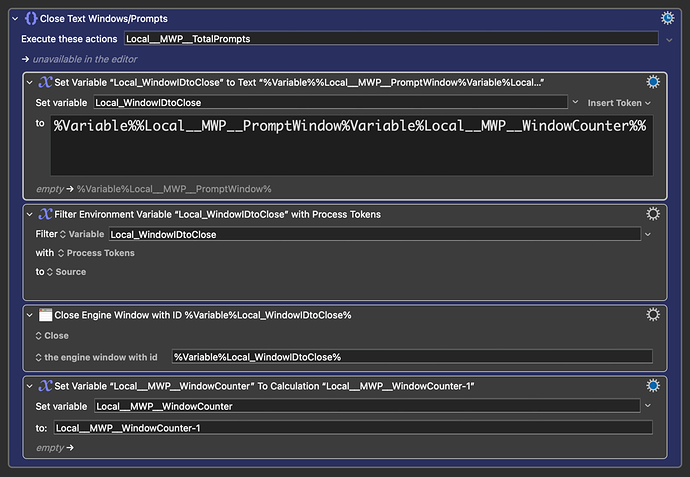Click the Execute these actions Local__MWP__TotalPrompts field
The height and width of the screenshot is (477, 690).
click(x=391, y=38)
